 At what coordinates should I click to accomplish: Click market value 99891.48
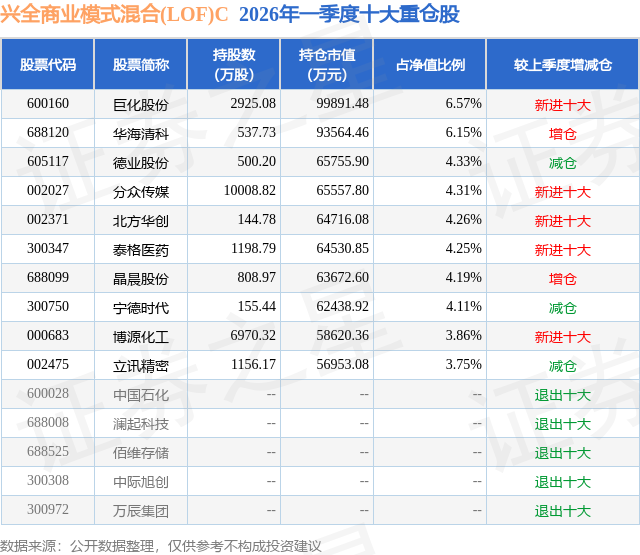pyautogui.click(x=342, y=104)
